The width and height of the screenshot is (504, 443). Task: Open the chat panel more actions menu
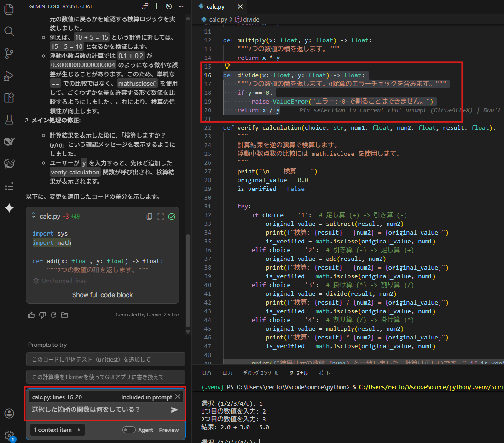(181, 6)
